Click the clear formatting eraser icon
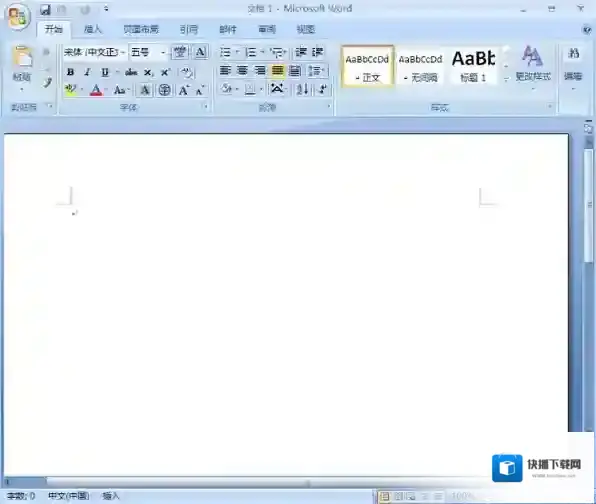This screenshot has width=596, height=504. tap(187, 72)
